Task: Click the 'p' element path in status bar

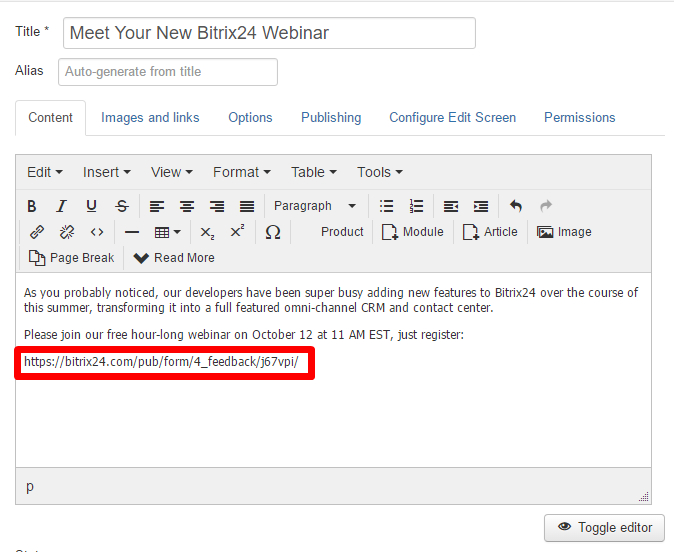Action: click(30, 486)
